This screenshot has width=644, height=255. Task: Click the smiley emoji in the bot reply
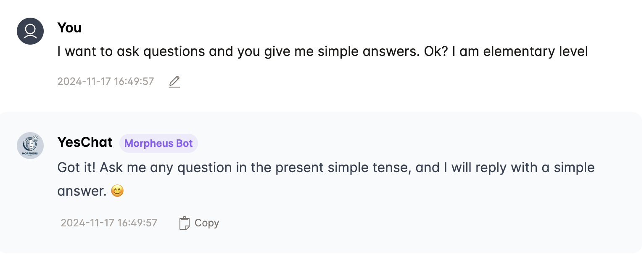click(117, 191)
